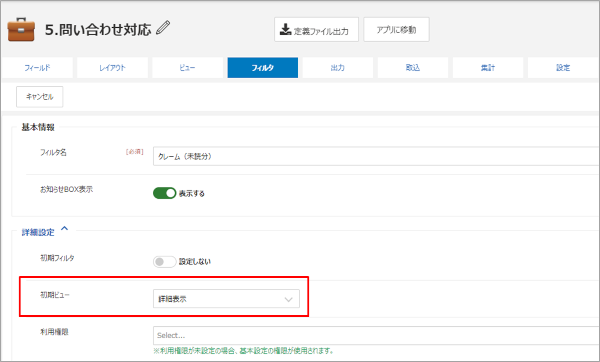Click the 定義ファイル出力 download button
This screenshot has width=600, height=362.
point(316,29)
